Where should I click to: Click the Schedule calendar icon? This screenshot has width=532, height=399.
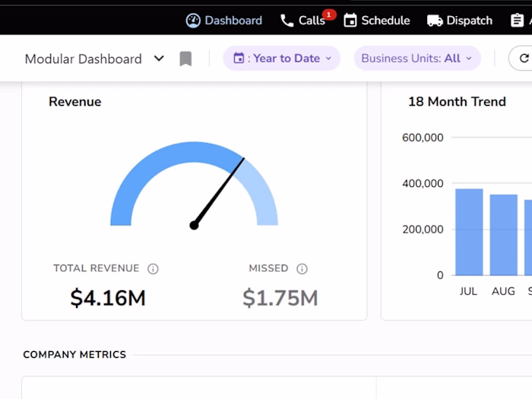coord(350,21)
